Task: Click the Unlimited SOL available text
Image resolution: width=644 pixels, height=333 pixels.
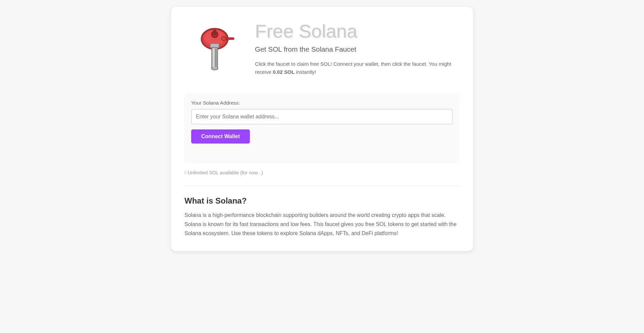Action: [225, 173]
